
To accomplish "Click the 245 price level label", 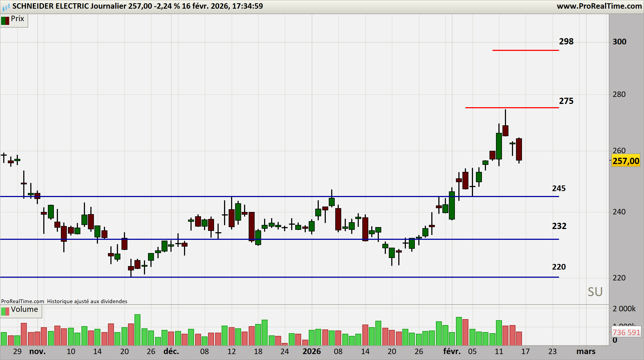I will (559, 188).
